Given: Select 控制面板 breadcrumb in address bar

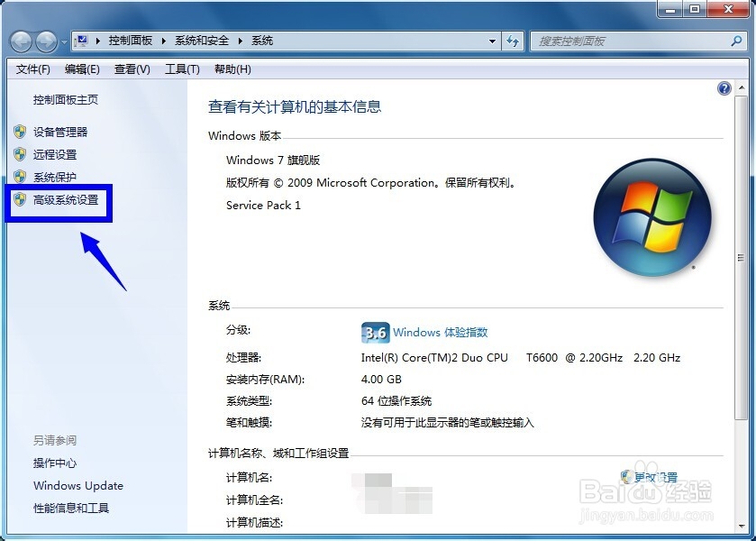Looking at the screenshot, I should [130, 41].
